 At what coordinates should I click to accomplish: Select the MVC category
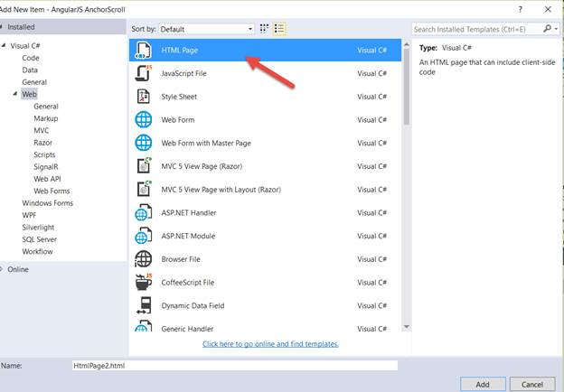42,130
